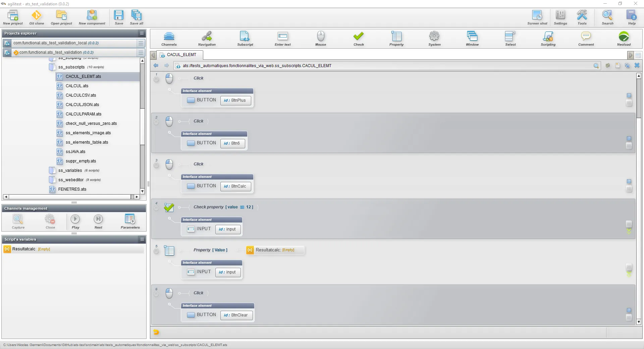This screenshot has width=644, height=349.
Task: Click the Search icon in top toolbar
Action: click(607, 17)
